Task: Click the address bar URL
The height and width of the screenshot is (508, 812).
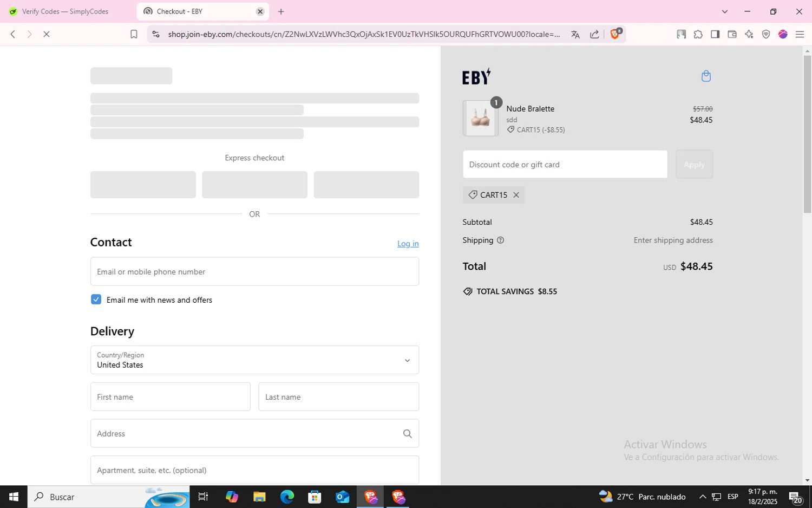Action: [x=364, y=34]
